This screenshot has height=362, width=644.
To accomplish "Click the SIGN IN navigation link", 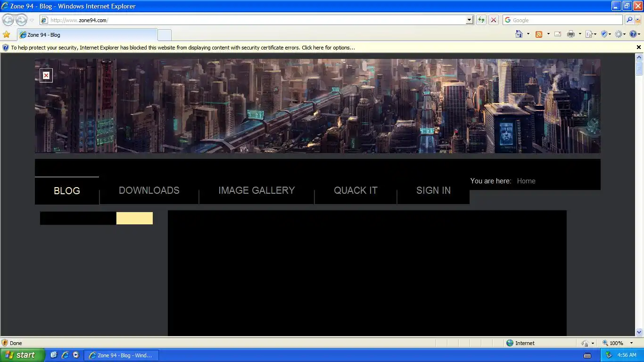I will pyautogui.click(x=433, y=190).
